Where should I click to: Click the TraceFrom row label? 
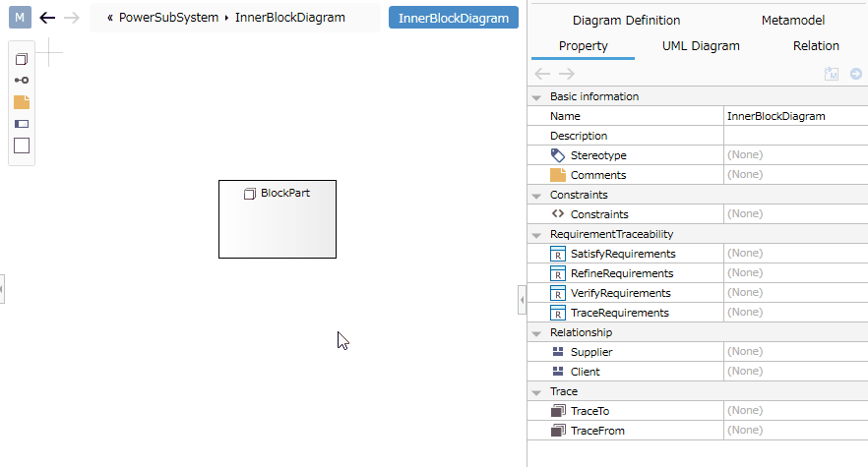pos(597,431)
